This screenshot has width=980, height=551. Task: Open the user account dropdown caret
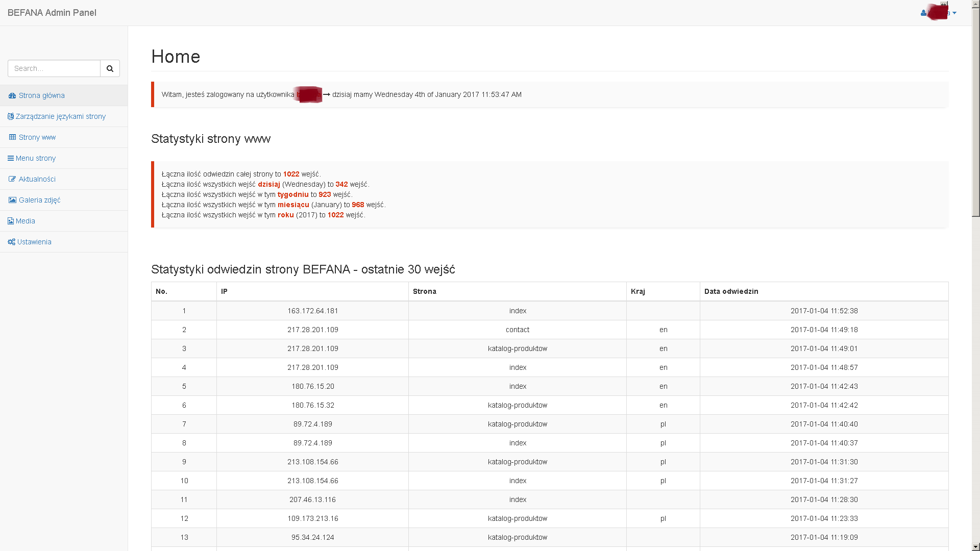click(954, 13)
